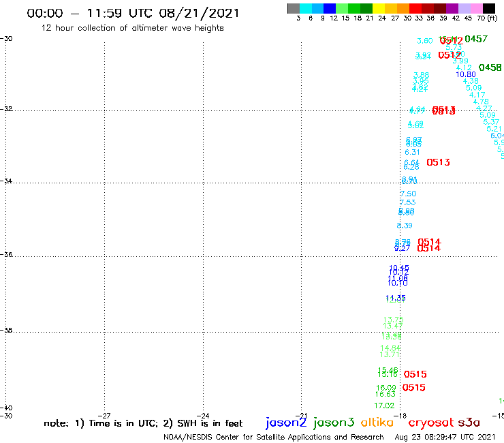504x443 pixels.
Task: Select the subtitle '12 hour collection of altimeter wave heights'
Action: click(x=132, y=28)
